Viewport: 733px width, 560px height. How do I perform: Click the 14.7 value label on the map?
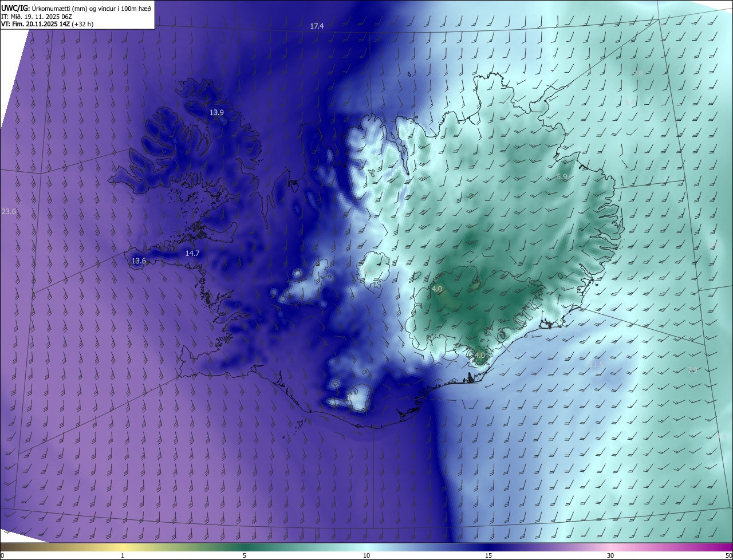(x=192, y=254)
